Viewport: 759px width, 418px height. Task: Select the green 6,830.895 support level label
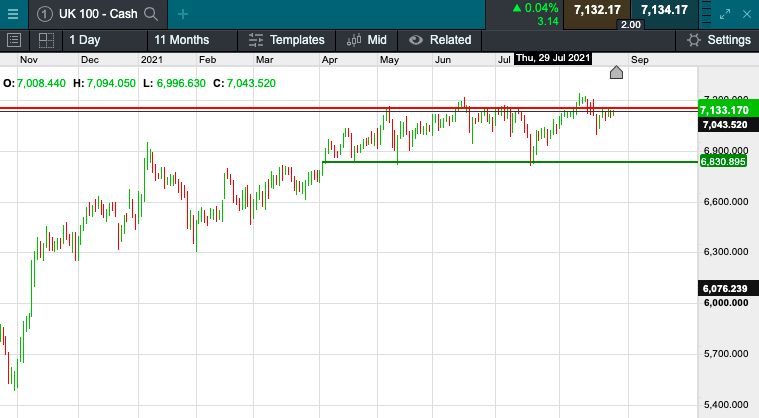(723, 161)
